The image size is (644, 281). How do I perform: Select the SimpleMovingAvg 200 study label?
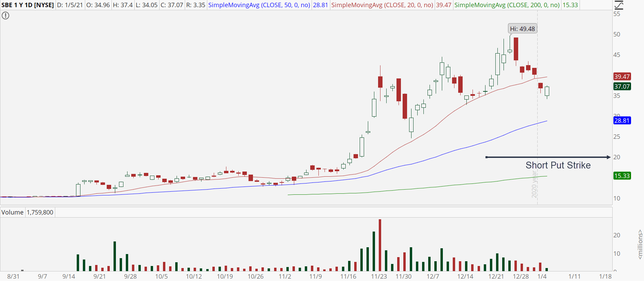[x=507, y=5]
